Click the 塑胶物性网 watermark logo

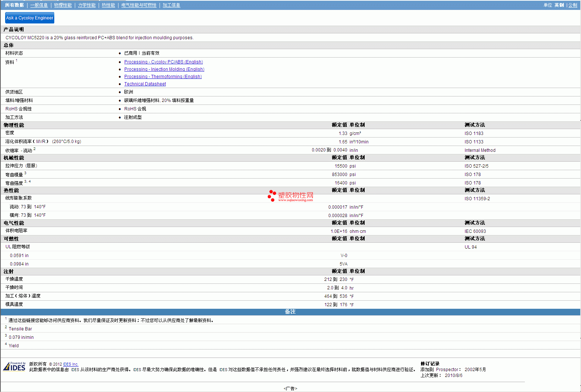pyautogui.click(x=290, y=196)
